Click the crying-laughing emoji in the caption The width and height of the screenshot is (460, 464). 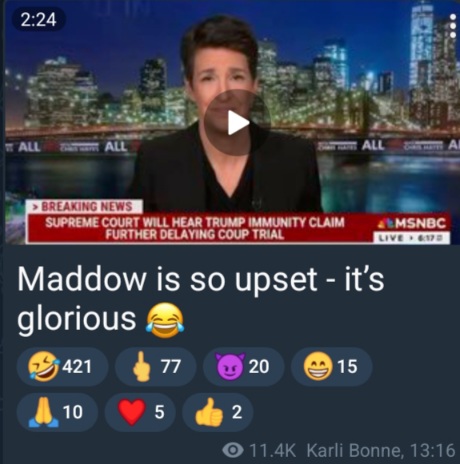click(x=165, y=320)
